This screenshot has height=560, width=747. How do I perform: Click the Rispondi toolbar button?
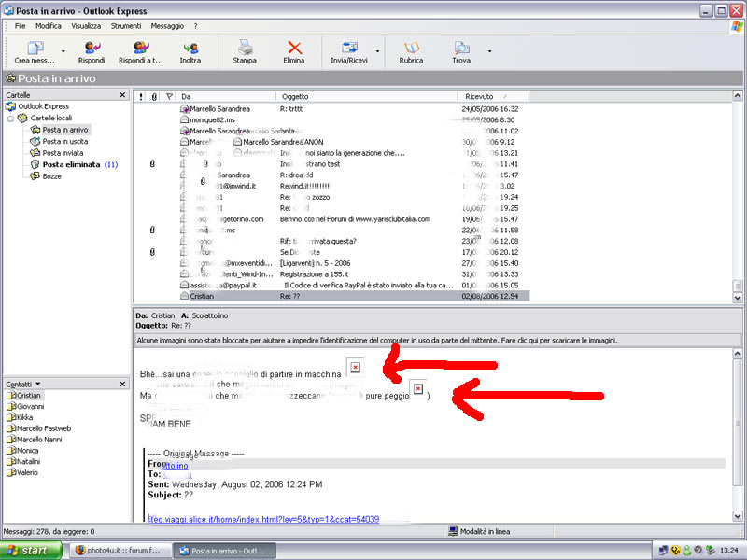92,52
